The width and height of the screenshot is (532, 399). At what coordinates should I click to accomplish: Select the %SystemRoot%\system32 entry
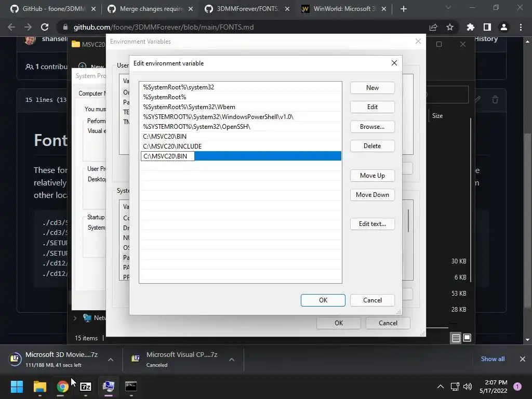tap(240, 87)
